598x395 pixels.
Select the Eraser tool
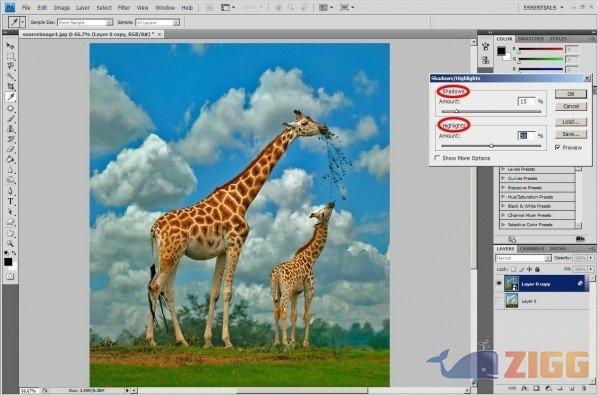[x=10, y=149]
